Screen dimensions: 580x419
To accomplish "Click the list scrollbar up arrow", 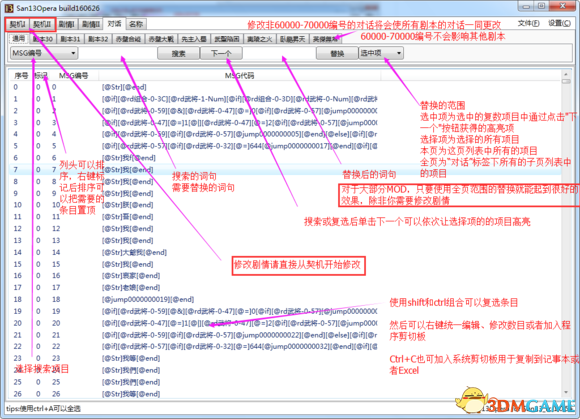I will click(566, 74).
